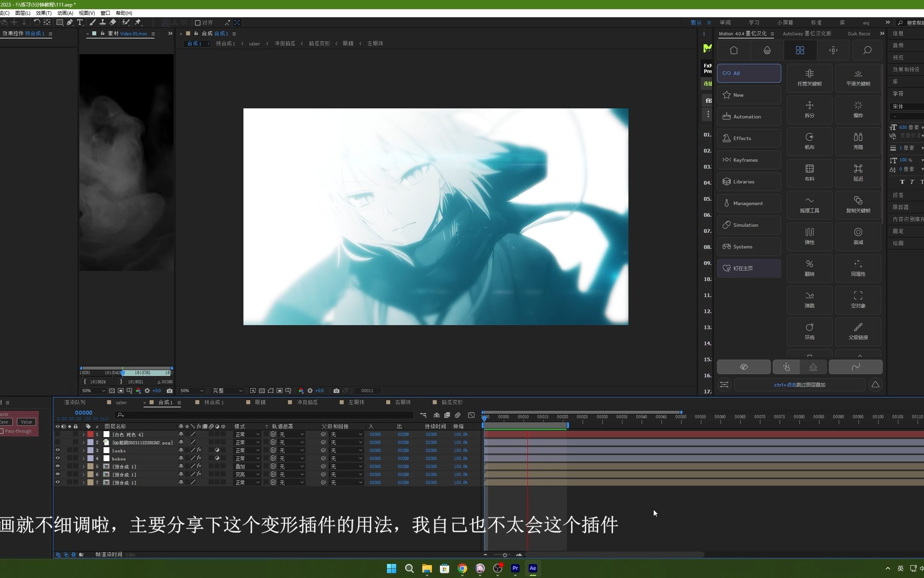924x578 pixels.
Task: Toggle the transparency grid in viewer
Action: [262, 391]
